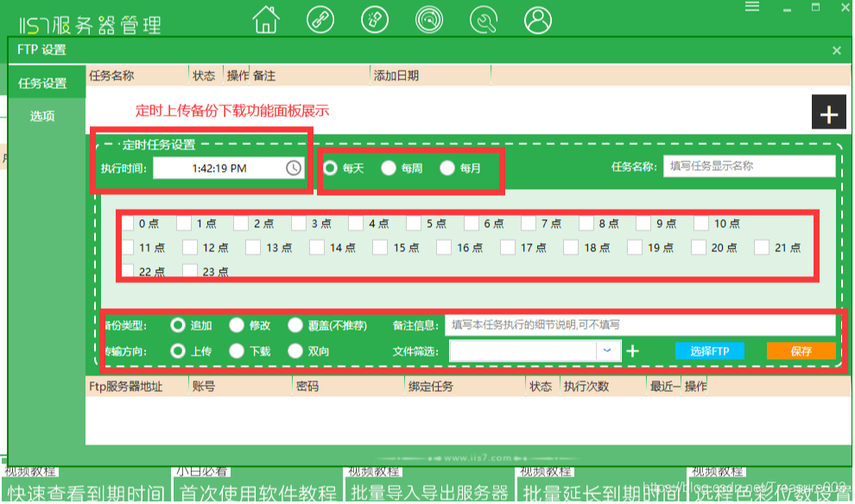Choose 修改 backup type
The width and height of the screenshot is (855, 504).
[x=237, y=325]
